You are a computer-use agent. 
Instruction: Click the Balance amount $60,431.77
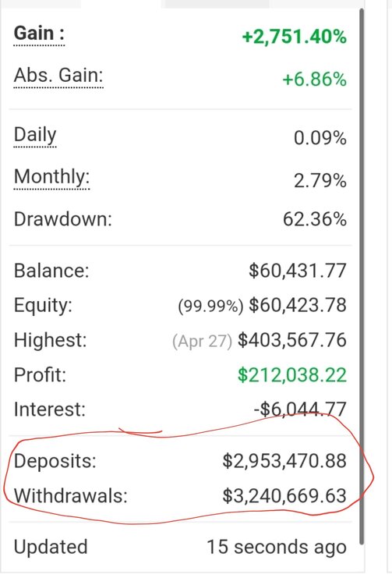[x=298, y=271]
